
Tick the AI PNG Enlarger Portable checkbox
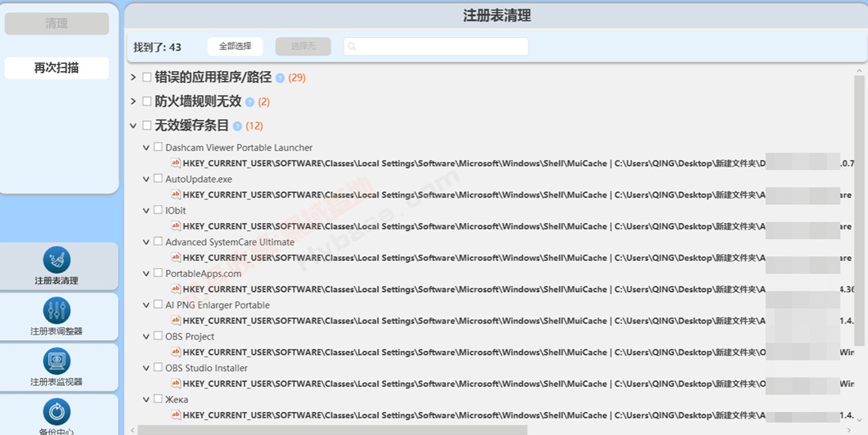[x=158, y=304]
